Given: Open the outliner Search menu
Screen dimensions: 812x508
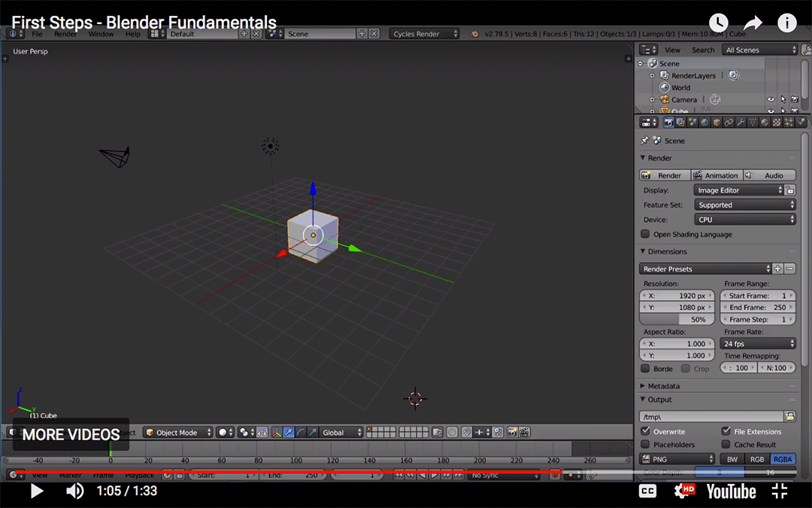Looking at the screenshot, I should 703,50.
